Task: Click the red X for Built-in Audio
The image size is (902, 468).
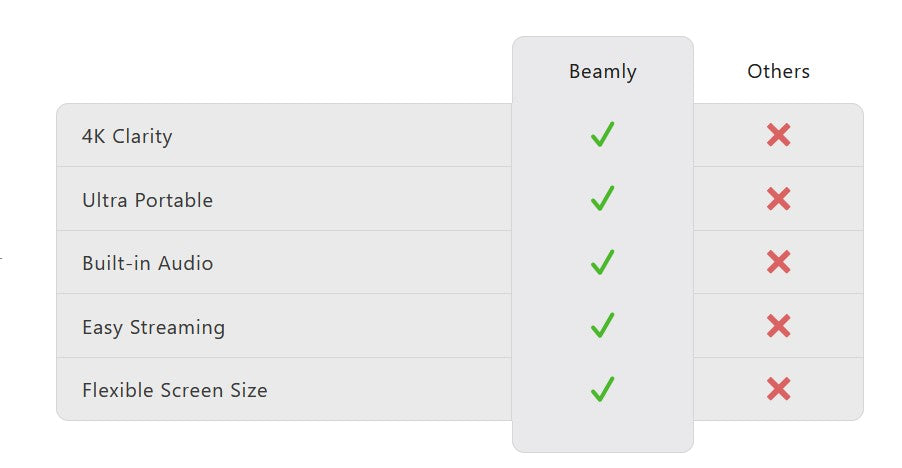Action: coord(778,262)
